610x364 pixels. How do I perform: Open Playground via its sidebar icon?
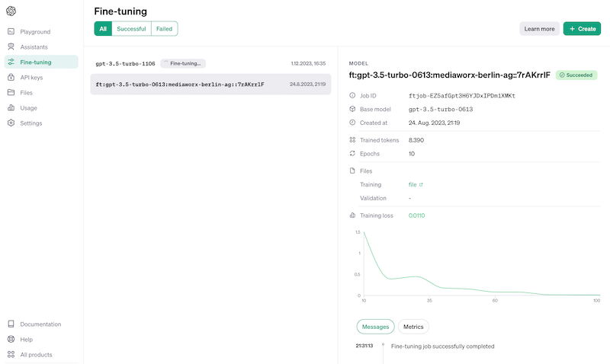point(11,31)
